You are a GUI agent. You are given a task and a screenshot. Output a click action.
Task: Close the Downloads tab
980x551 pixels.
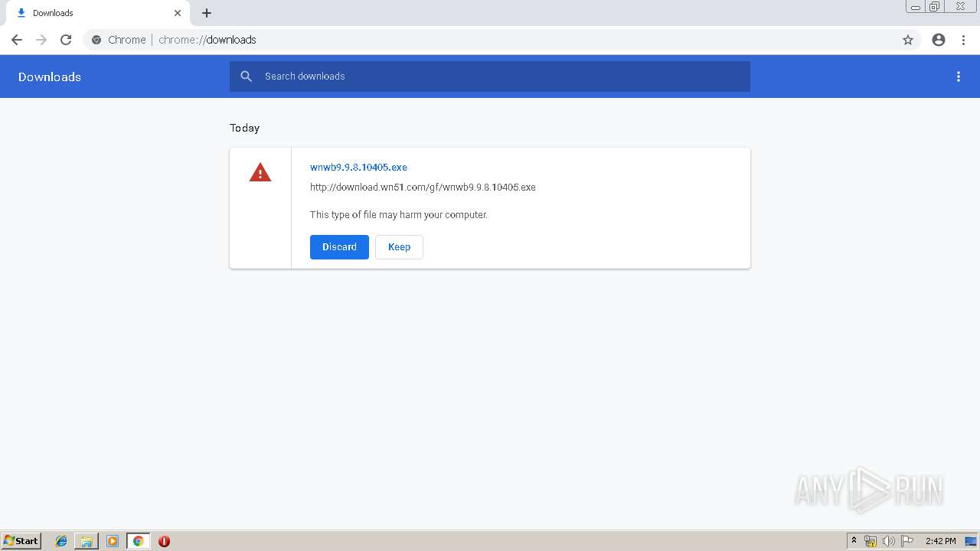pos(178,13)
